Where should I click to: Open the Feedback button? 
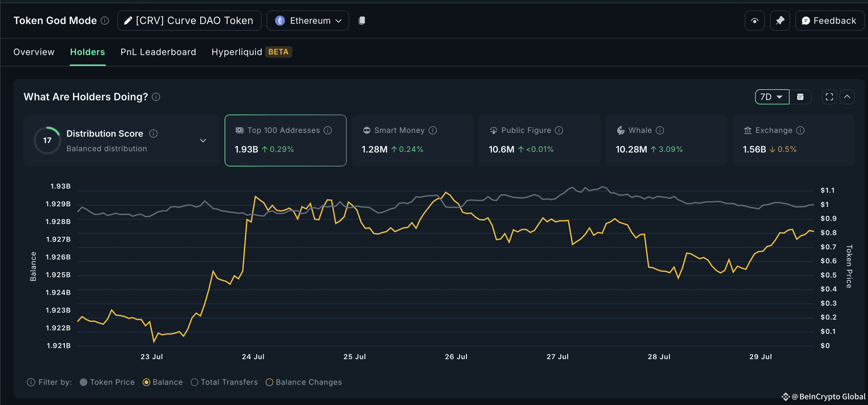(x=829, y=21)
